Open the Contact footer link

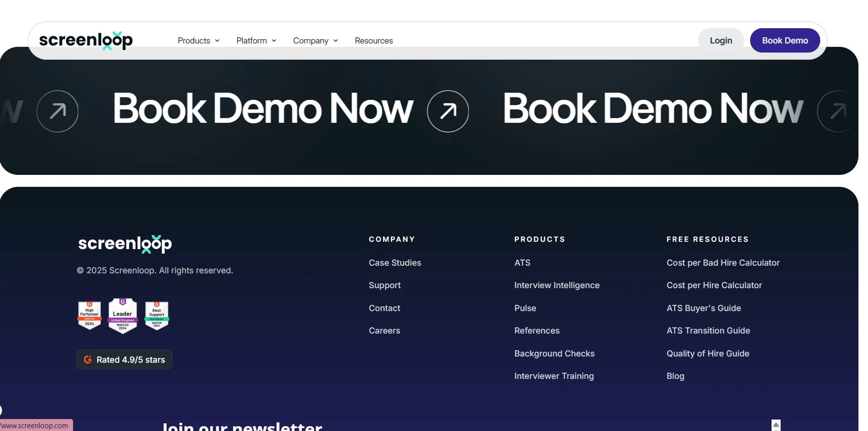point(384,308)
